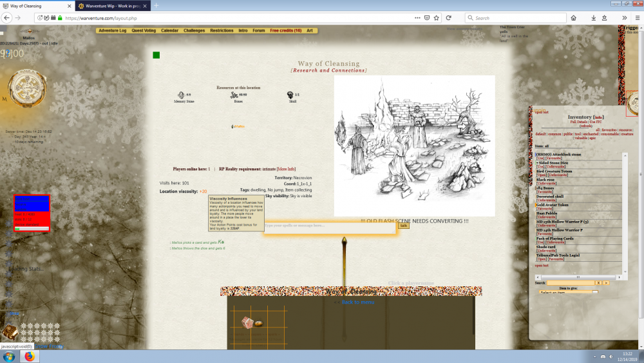Click the Memory Stone resource icon
Image resolution: width=644 pixels, height=363 pixels.
click(181, 95)
